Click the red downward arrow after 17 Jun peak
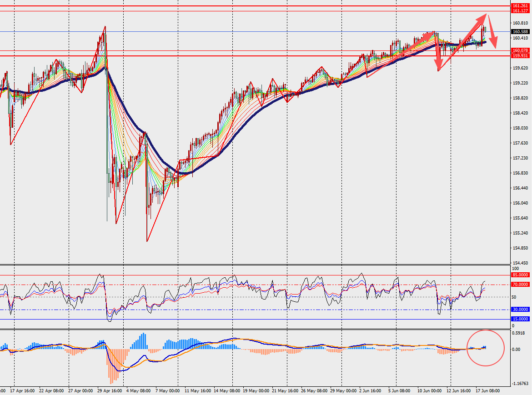 (492, 31)
